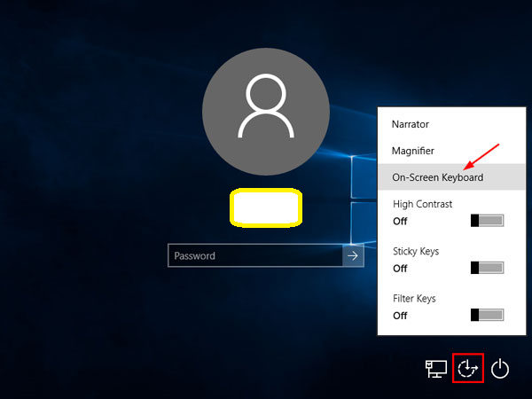532x399 pixels.
Task: Select the user account avatar
Action: point(266,112)
